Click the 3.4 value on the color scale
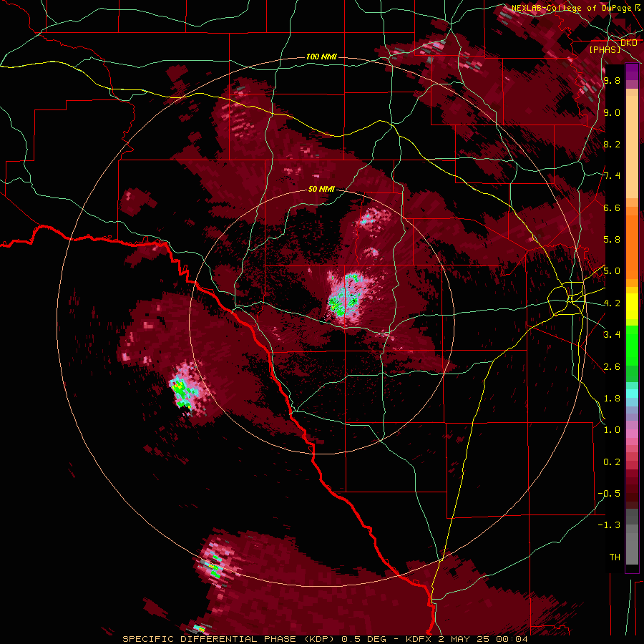The width and height of the screenshot is (644, 644). [612, 335]
